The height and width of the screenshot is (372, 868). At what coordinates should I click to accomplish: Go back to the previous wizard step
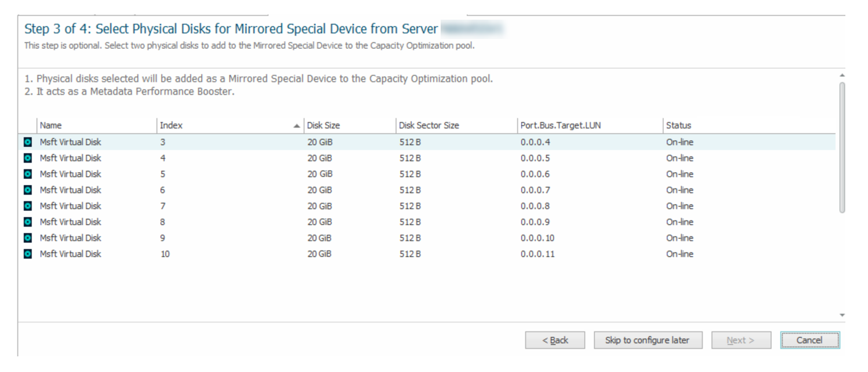tap(555, 340)
